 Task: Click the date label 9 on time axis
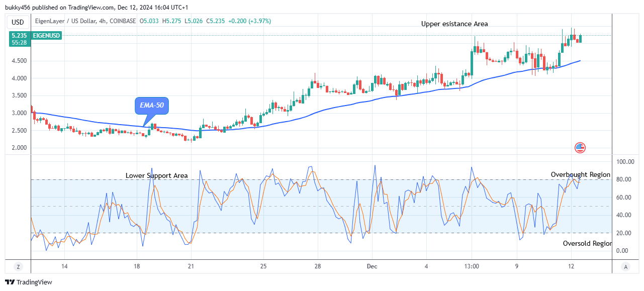(x=517, y=266)
